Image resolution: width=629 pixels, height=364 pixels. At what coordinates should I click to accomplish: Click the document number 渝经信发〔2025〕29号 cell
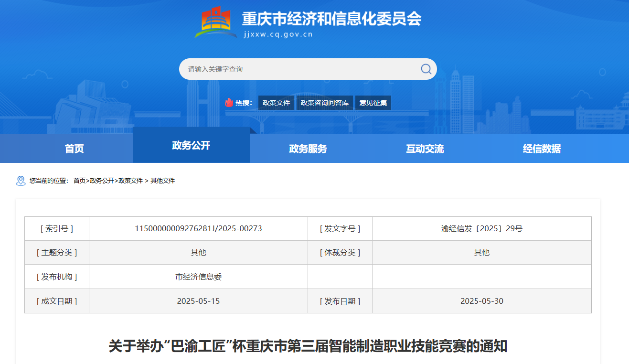point(481,229)
